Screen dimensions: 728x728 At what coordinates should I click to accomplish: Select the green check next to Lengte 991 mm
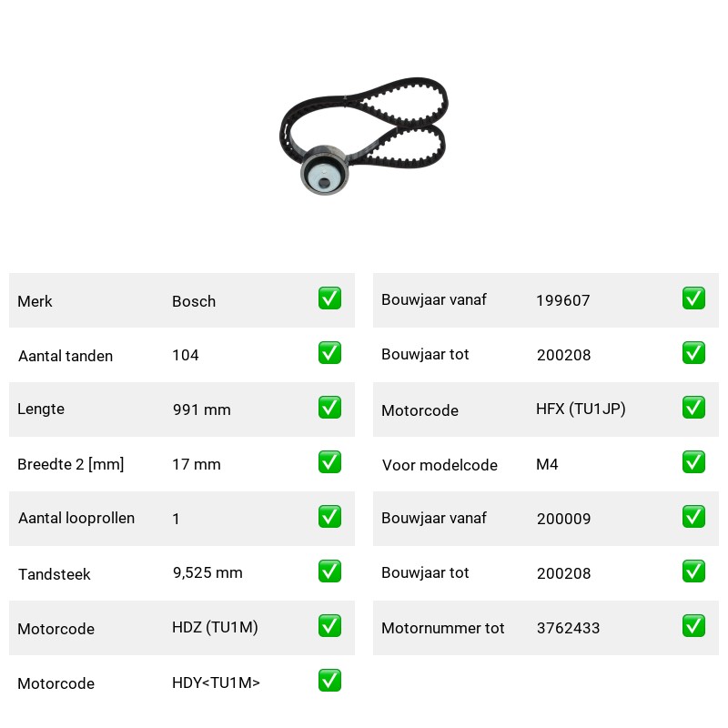click(x=329, y=407)
